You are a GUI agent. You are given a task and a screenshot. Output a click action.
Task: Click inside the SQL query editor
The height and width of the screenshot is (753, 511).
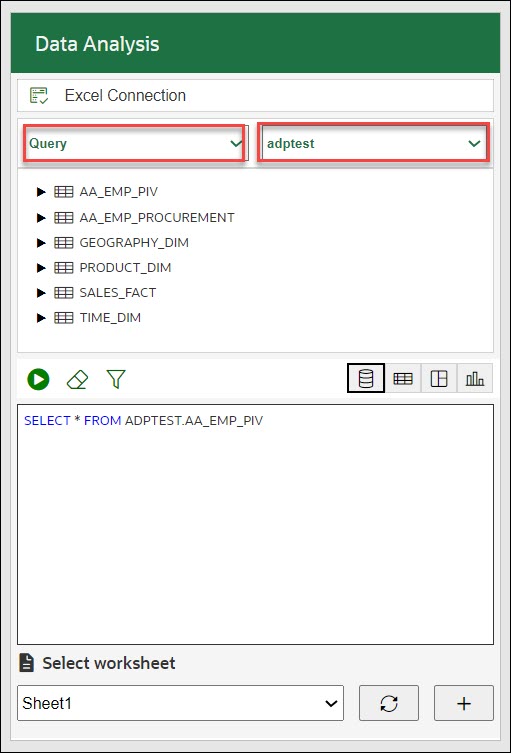[x=256, y=524]
